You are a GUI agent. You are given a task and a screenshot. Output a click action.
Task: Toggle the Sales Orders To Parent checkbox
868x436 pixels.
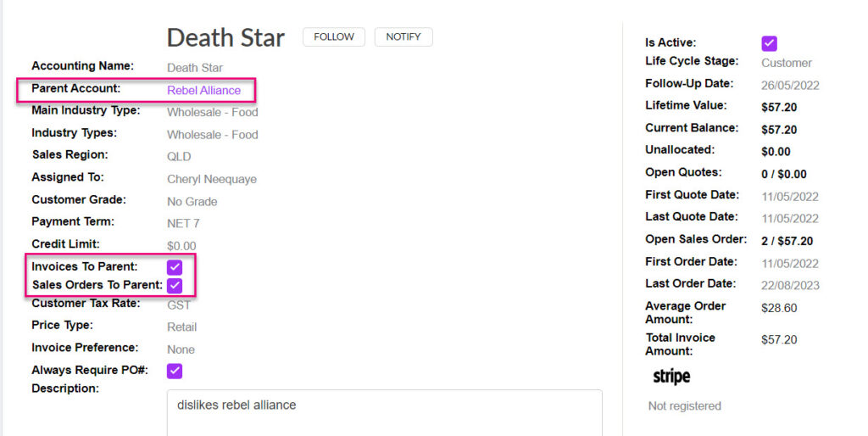(x=175, y=286)
